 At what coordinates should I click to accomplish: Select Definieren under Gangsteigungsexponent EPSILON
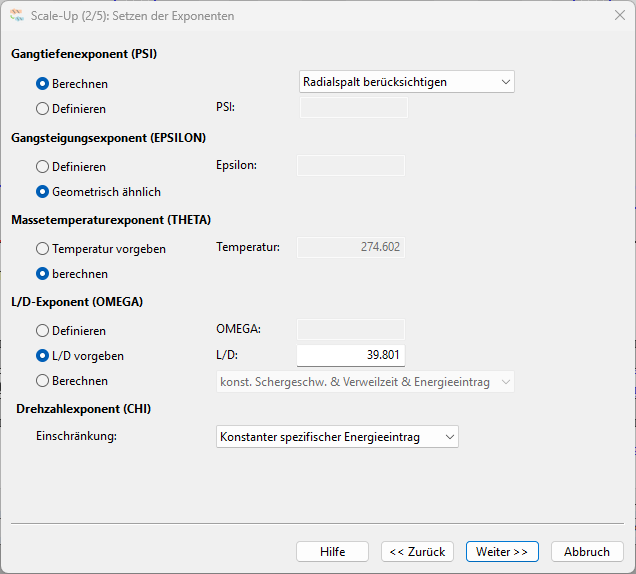coord(71,167)
